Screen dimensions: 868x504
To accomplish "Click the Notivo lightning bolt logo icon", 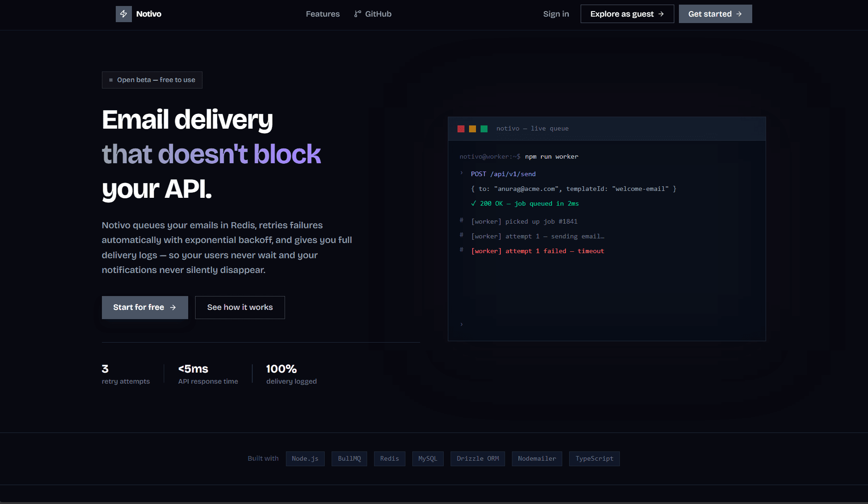I will point(124,14).
